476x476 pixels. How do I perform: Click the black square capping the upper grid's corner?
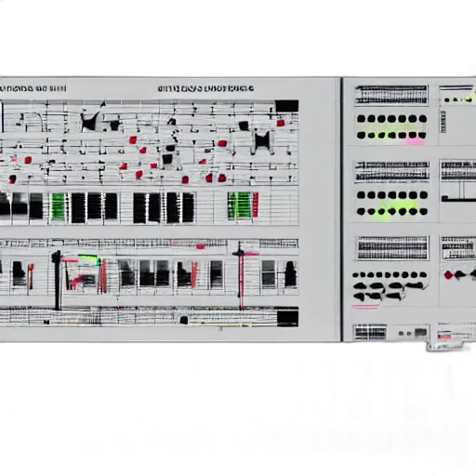(286, 106)
